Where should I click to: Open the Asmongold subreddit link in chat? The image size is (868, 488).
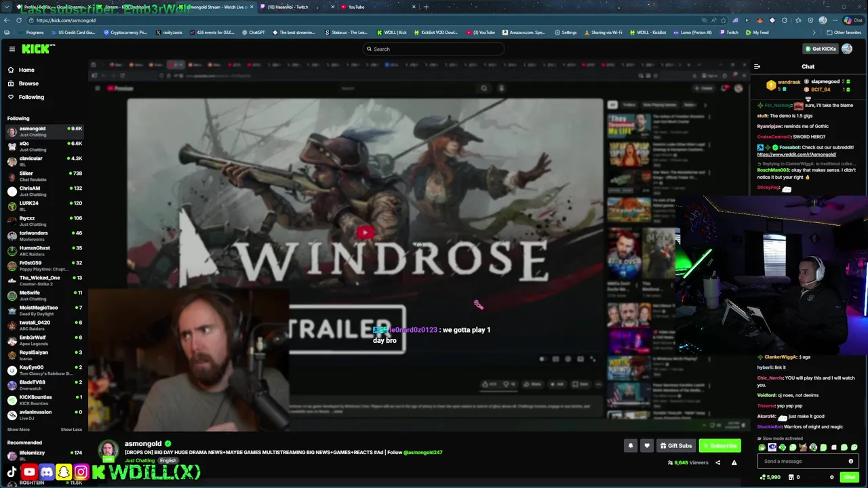[x=797, y=155]
